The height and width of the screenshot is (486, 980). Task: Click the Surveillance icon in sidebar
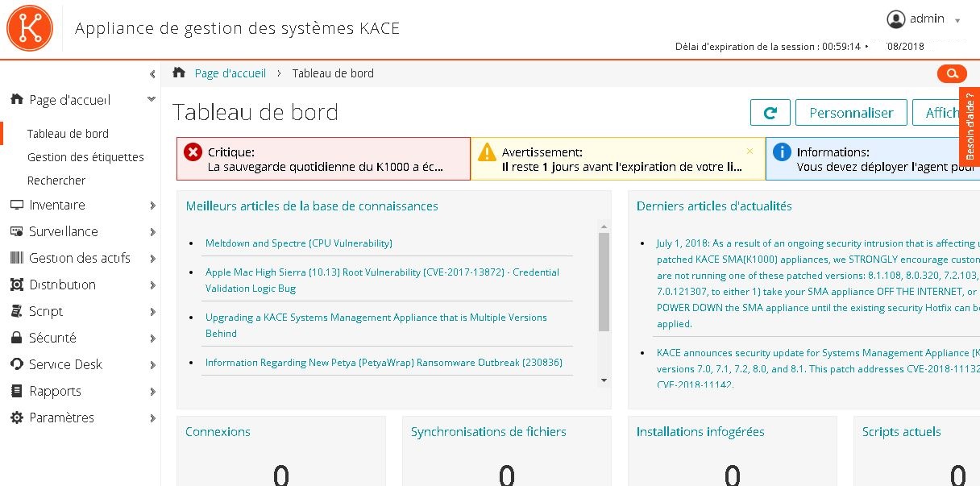click(x=16, y=231)
